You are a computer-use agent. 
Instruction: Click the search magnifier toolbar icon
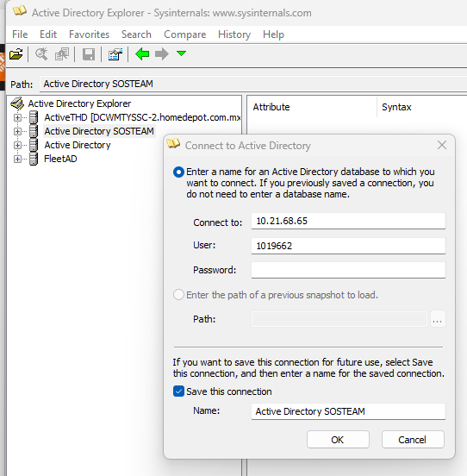pyautogui.click(x=41, y=54)
